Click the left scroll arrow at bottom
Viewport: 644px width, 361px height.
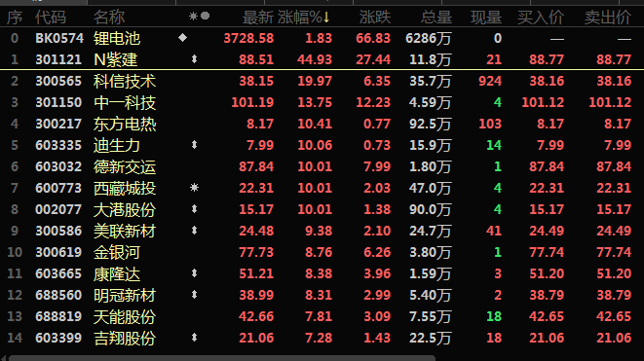[3, 358]
